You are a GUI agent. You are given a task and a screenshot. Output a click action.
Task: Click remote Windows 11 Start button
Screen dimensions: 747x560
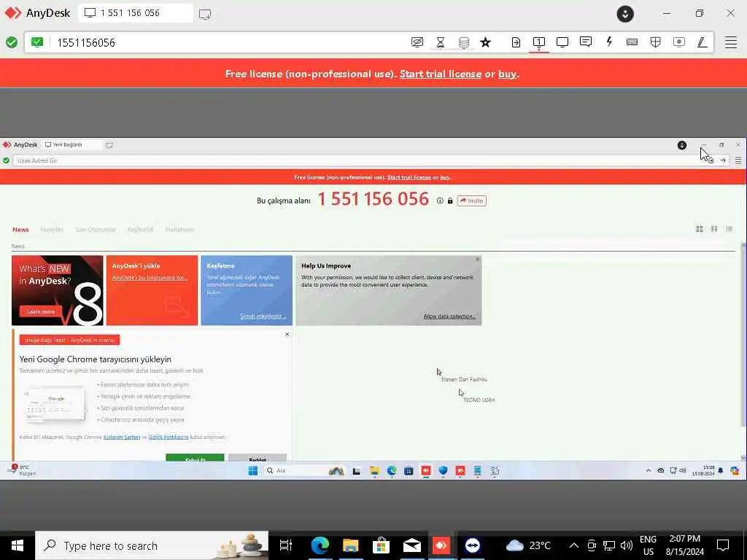coord(253,470)
